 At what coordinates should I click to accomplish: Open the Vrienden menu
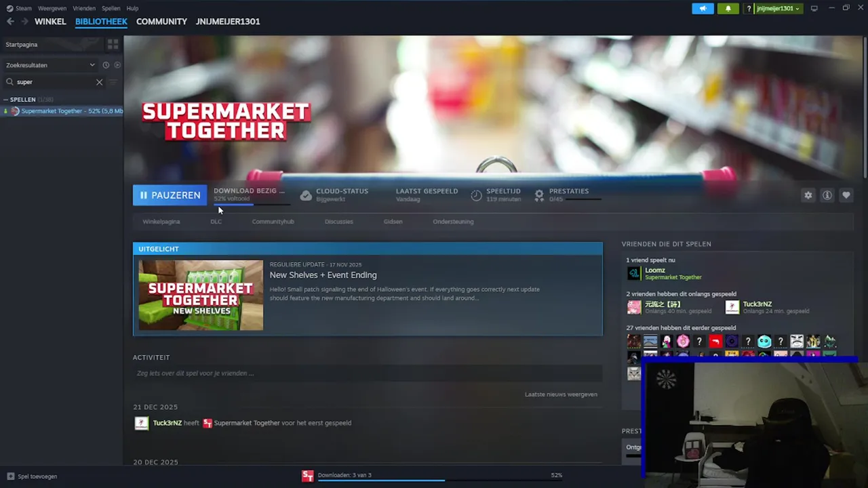[84, 8]
